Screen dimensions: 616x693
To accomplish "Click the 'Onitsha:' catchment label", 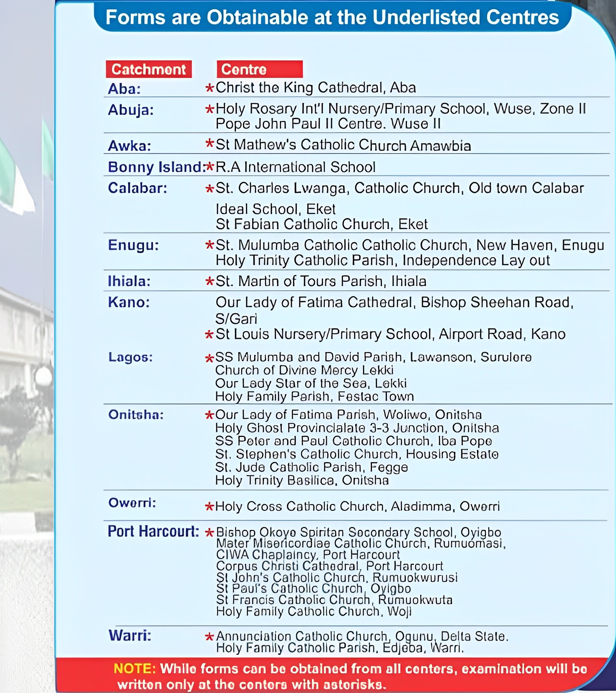I will coord(136,415).
